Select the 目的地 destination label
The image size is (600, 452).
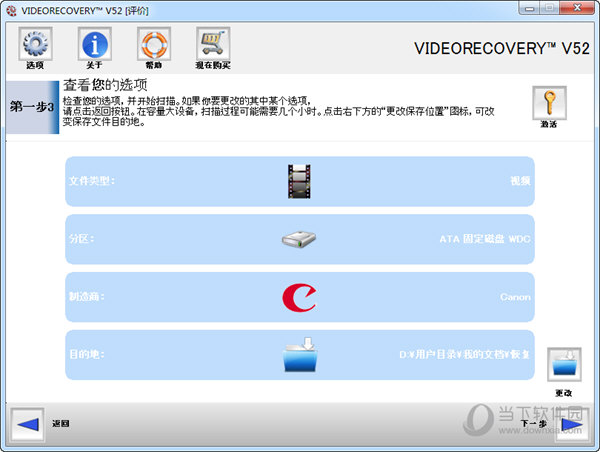click(x=86, y=354)
